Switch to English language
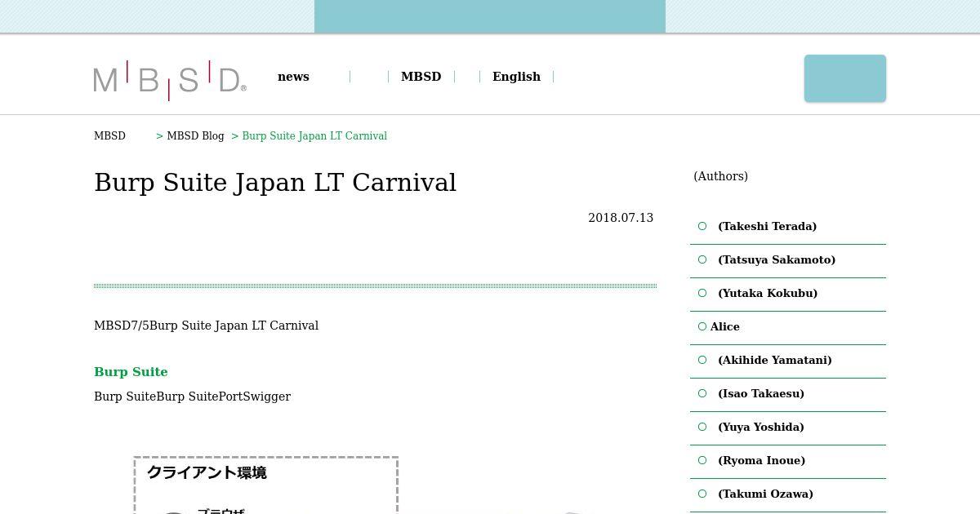Screen dimensions: 980x514 [x=516, y=77]
